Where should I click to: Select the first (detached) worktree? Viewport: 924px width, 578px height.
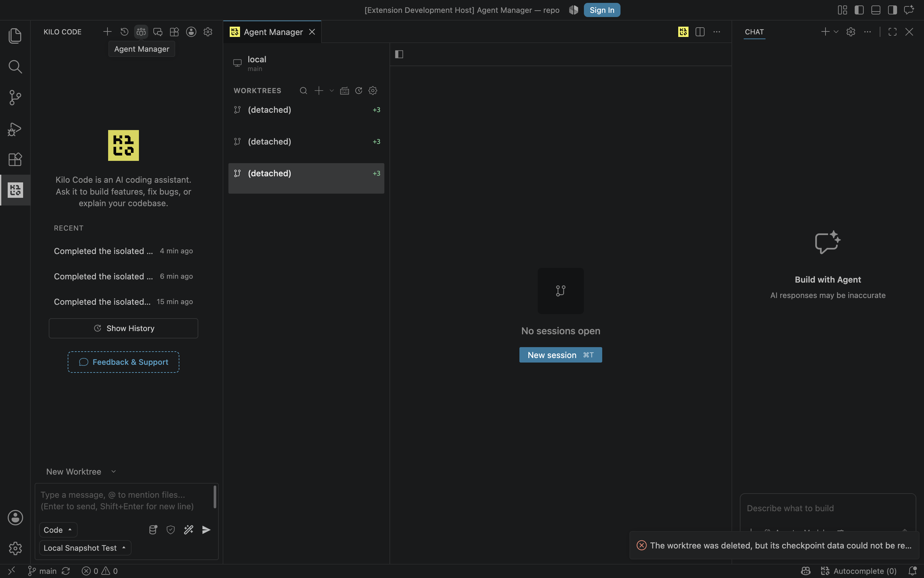306,115
